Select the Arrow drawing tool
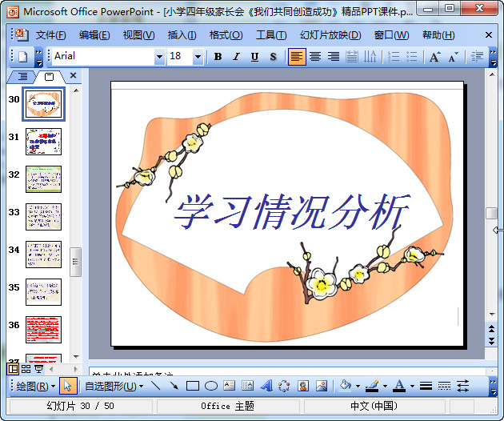504x421 pixels. (174, 386)
